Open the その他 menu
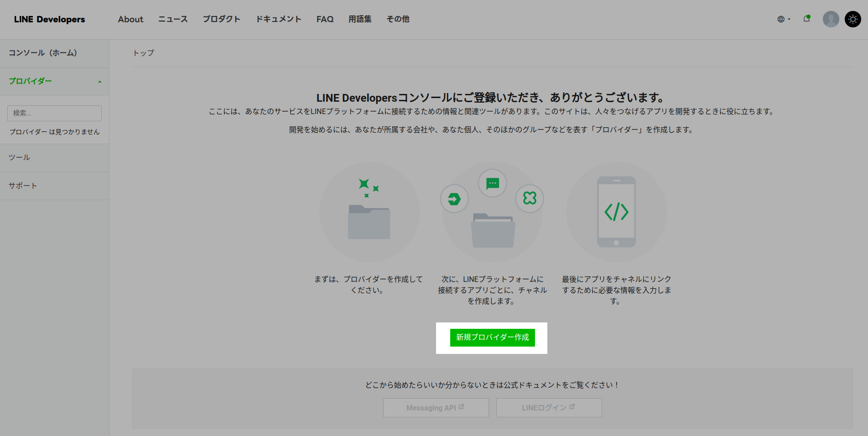The image size is (868, 436). (398, 19)
